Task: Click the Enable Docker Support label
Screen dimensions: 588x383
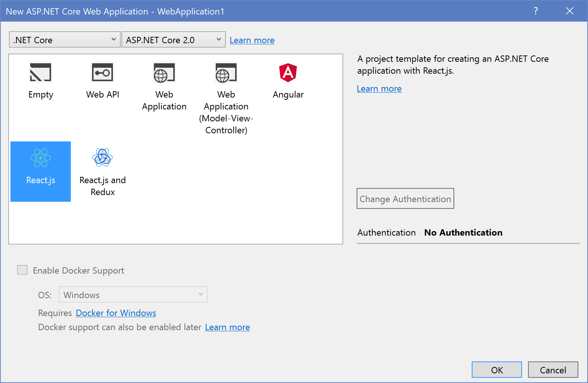Action: tap(78, 271)
